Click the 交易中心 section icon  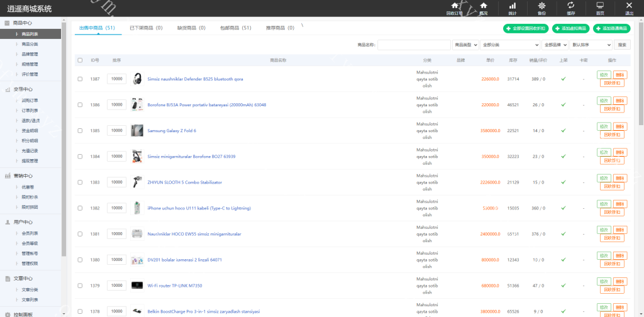[8, 89]
